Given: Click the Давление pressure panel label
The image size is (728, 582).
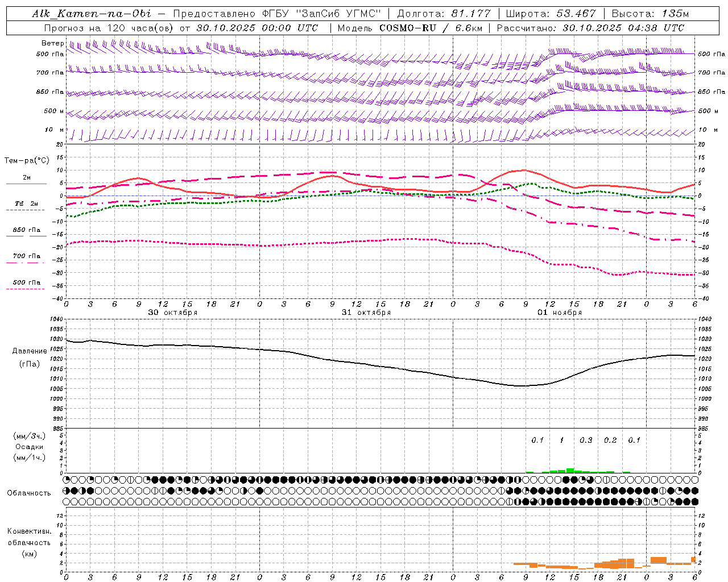Looking at the screenshot, I should tap(30, 351).
